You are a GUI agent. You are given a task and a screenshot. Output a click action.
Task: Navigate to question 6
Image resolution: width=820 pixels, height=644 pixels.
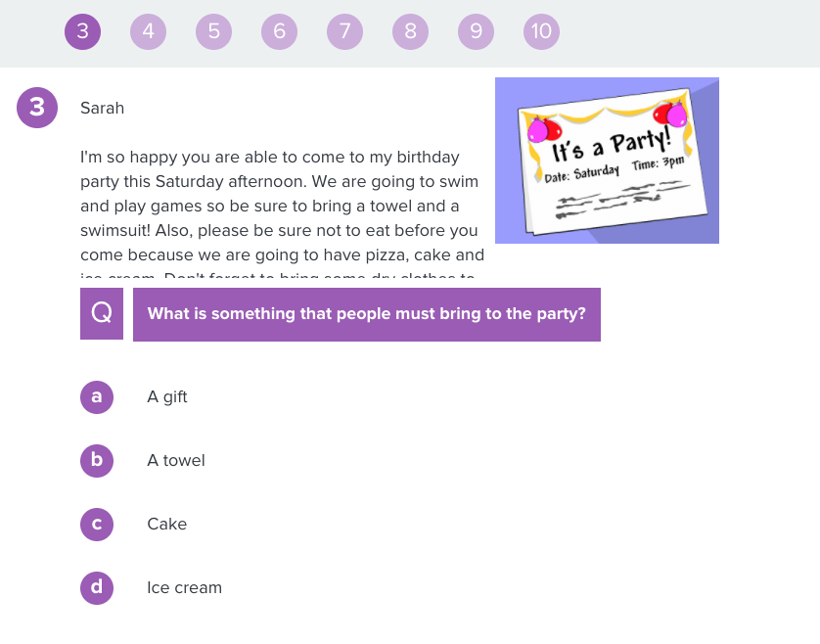(279, 31)
